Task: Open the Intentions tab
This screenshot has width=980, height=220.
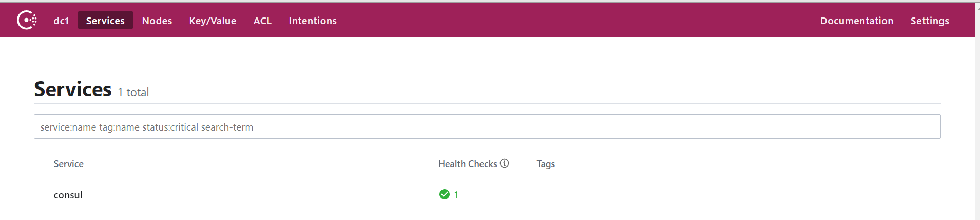Action: (x=313, y=21)
